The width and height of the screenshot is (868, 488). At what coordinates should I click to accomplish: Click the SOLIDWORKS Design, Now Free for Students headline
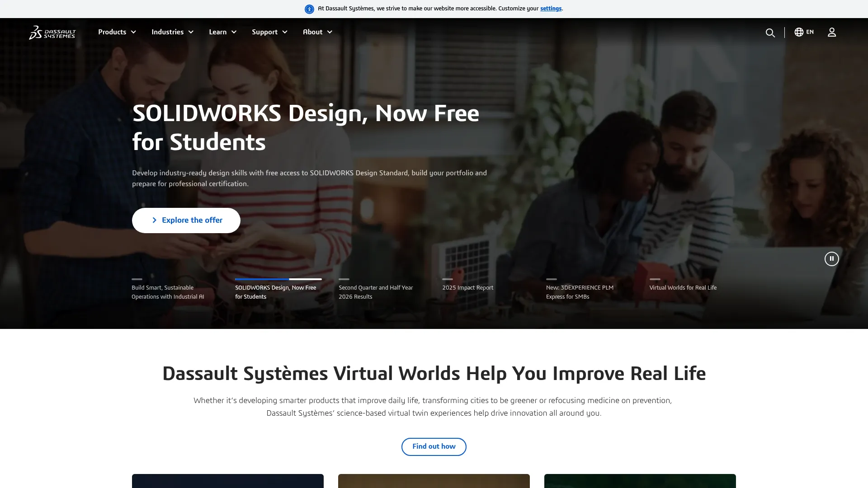[x=306, y=127]
